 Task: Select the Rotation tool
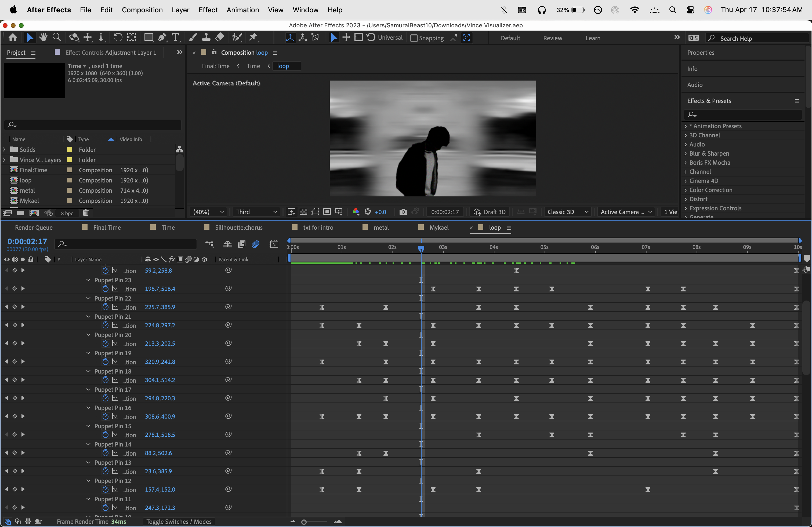(117, 38)
